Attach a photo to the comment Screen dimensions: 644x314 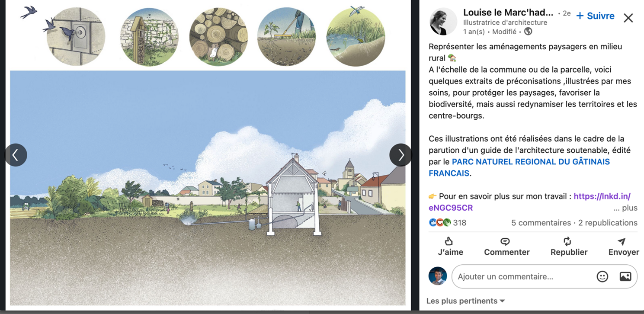pos(625,276)
